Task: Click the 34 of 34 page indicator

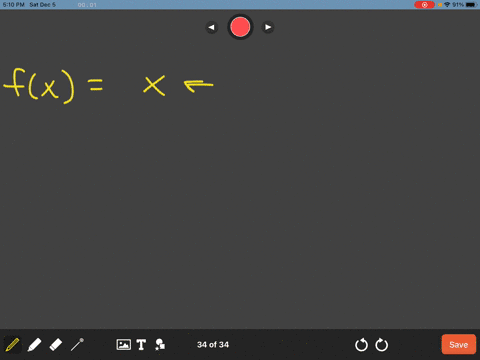Action: [x=213, y=345]
